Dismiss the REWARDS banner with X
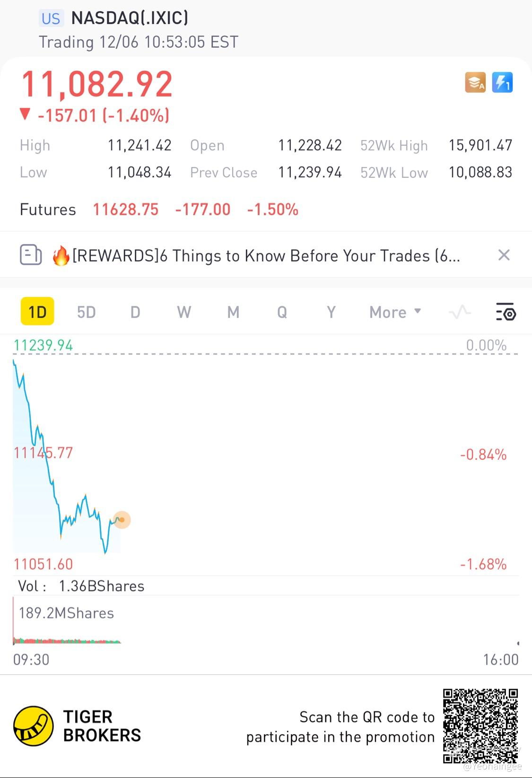The height and width of the screenshot is (778, 532). coord(504,255)
